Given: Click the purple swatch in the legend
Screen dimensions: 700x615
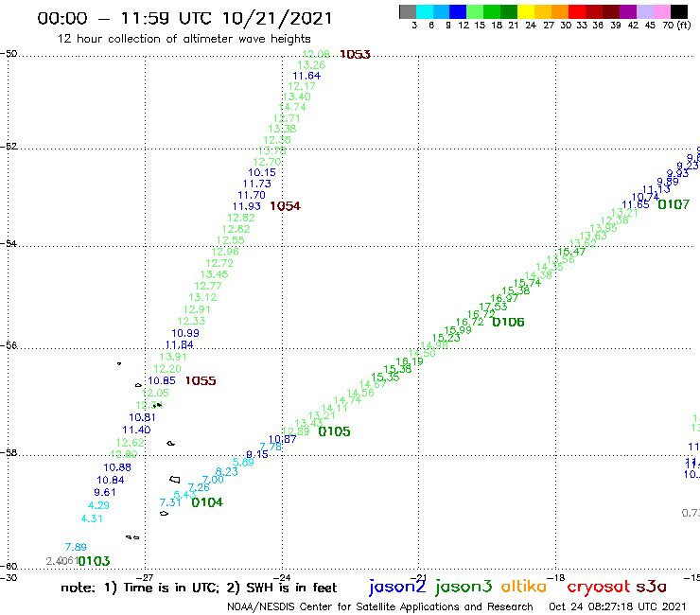Looking at the screenshot, I should (628, 11).
